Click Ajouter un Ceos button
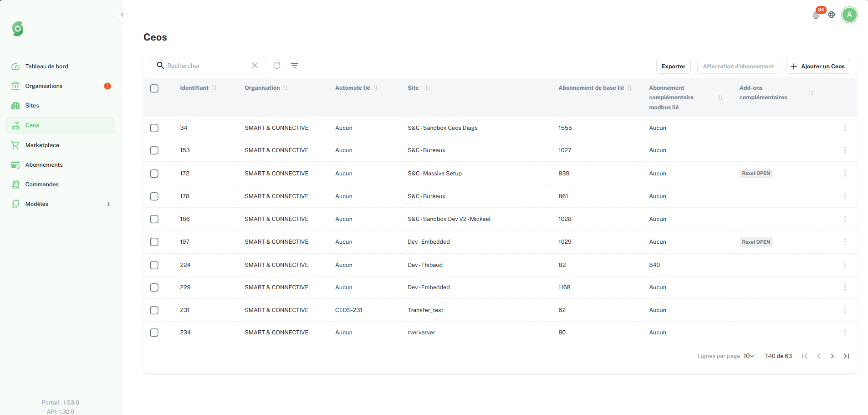This screenshot has width=868, height=415. (817, 67)
